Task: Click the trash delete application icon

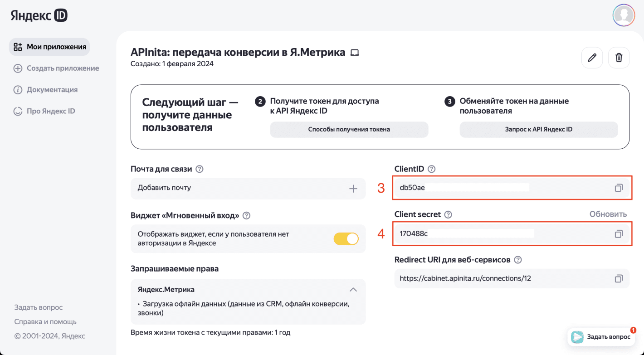Action: click(x=619, y=58)
